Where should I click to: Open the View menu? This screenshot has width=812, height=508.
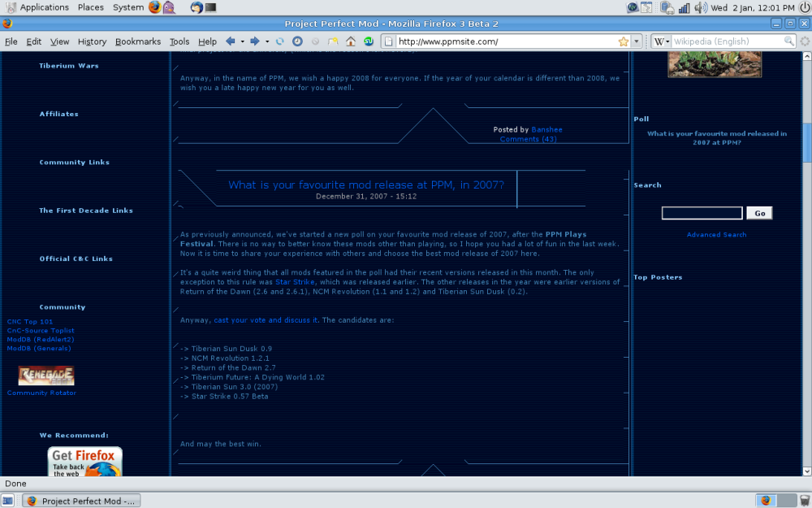pos(59,41)
